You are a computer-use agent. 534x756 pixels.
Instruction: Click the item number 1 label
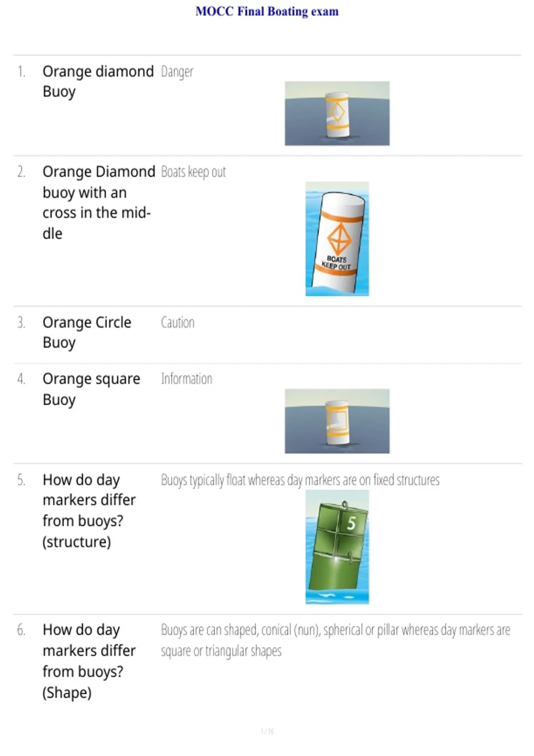pyautogui.click(x=21, y=72)
